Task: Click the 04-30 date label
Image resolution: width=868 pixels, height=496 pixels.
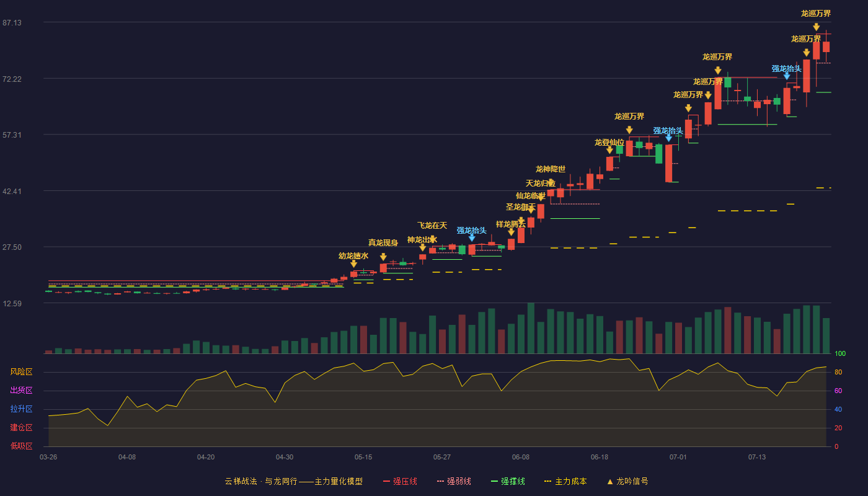Action: point(285,457)
